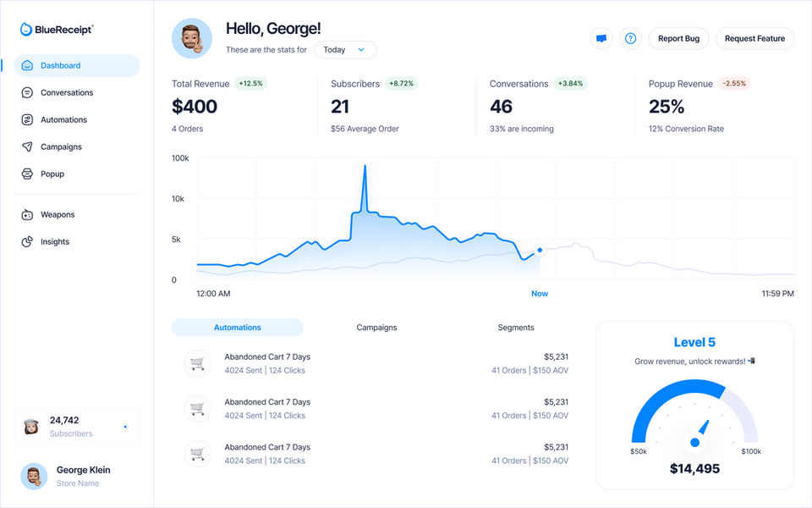Click the Insights pie chart icon
The height and width of the screenshot is (508, 812).
pyautogui.click(x=27, y=241)
